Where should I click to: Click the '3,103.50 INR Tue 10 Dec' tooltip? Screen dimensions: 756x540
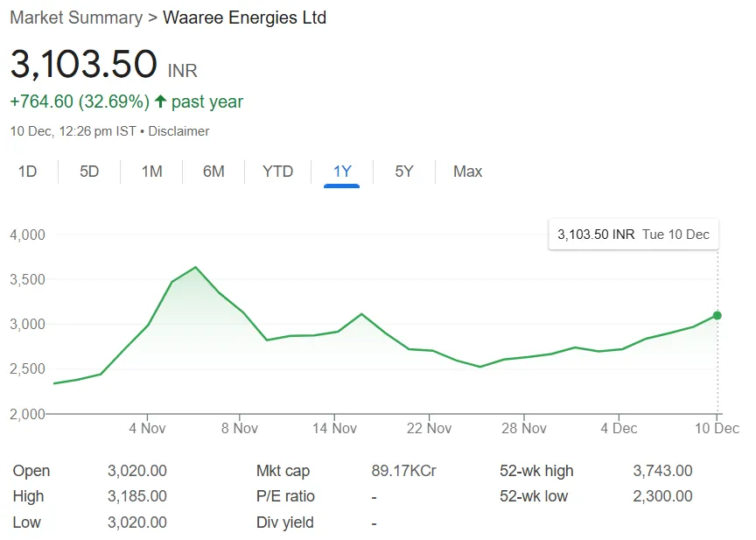click(633, 235)
